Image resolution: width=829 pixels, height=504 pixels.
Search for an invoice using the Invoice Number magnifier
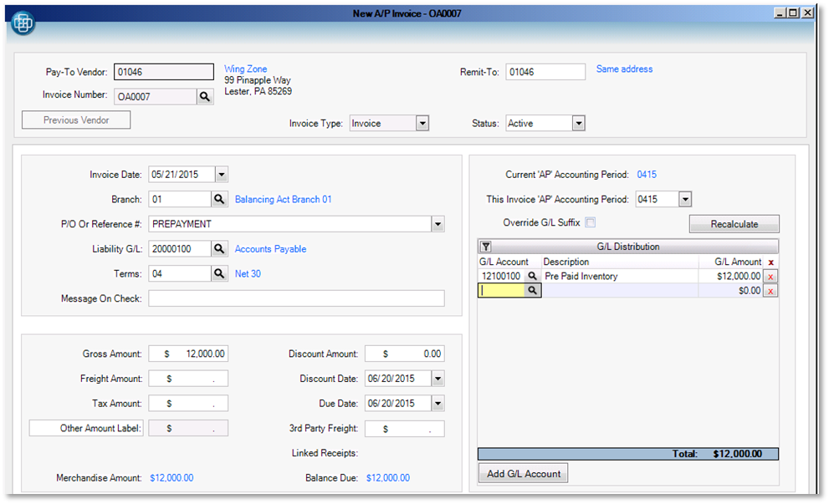tap(205, 96)
